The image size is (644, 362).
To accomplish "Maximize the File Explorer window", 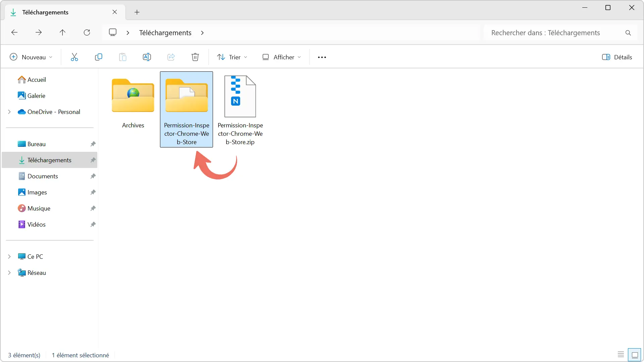I will 608,7.
